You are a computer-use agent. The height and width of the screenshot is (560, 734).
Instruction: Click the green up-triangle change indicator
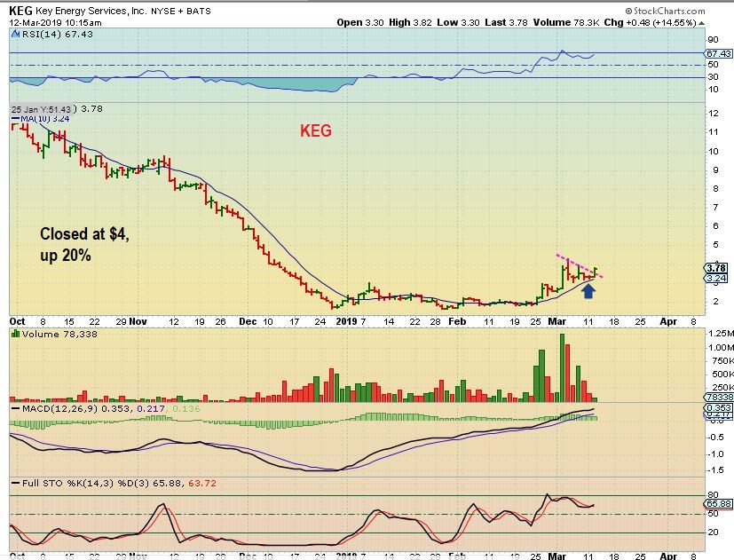(701, 23)
